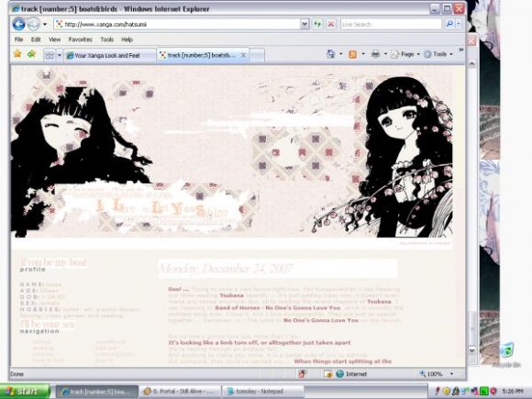Viewport: 532px width, 399px height.
Task: Click the Start button
Action: [x=25, y=392]
